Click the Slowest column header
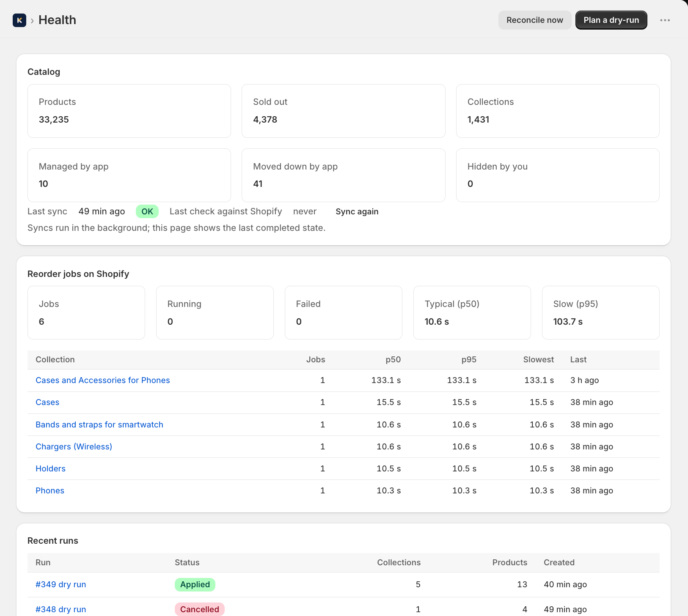688x616 pixels. 539,360
